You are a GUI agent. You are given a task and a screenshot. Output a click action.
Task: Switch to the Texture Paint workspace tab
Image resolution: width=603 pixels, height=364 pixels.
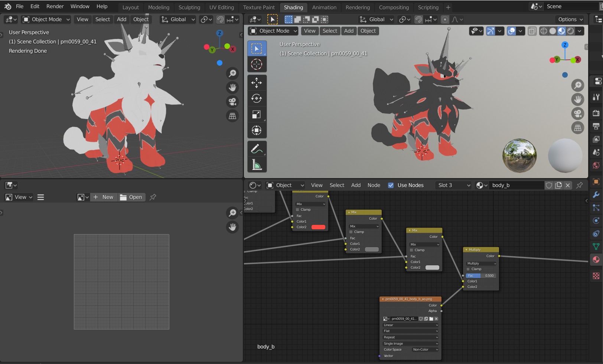(259, 7)
